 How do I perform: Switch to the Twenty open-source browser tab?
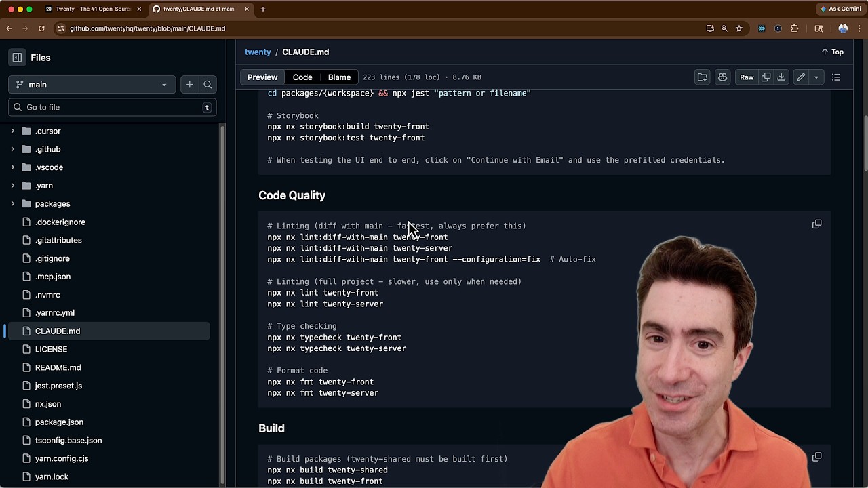[92, 9]
